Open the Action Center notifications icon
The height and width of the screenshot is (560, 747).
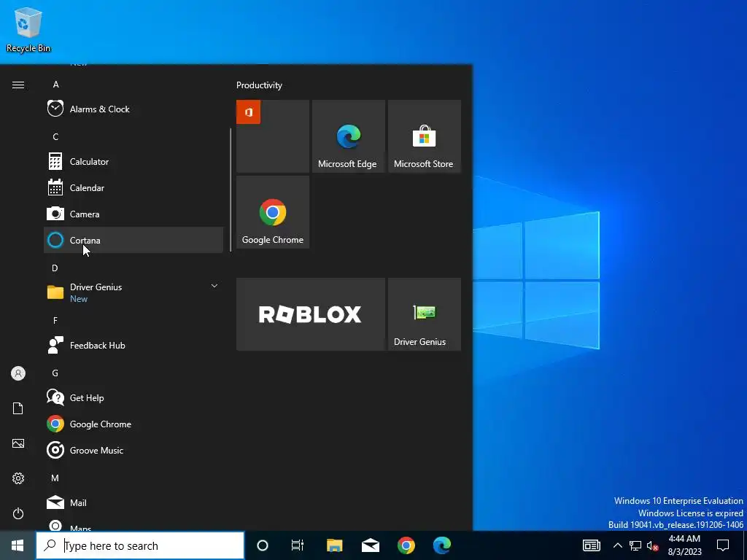pyautogui.click(x=723, y=545)
